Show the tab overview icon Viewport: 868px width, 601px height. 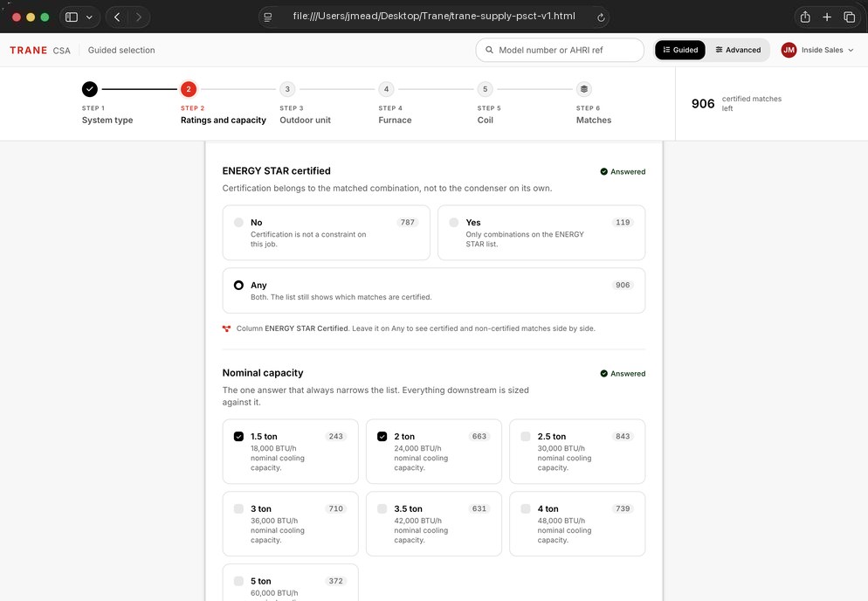pyautogui.click(x=849, y=17)
